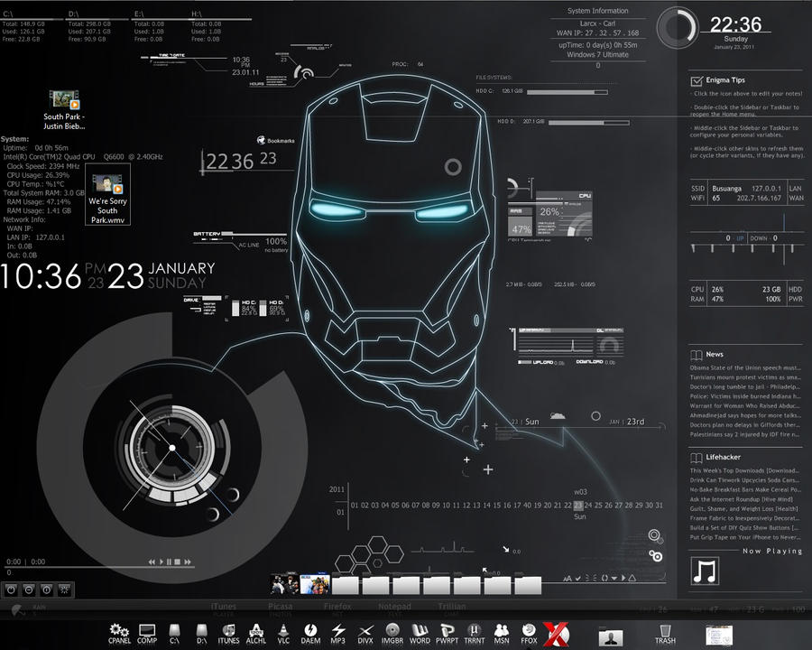Viewport: 812px width, 650px height.
Task: Click the triangle outline icon in small toolbar
Action: [632, 578]
